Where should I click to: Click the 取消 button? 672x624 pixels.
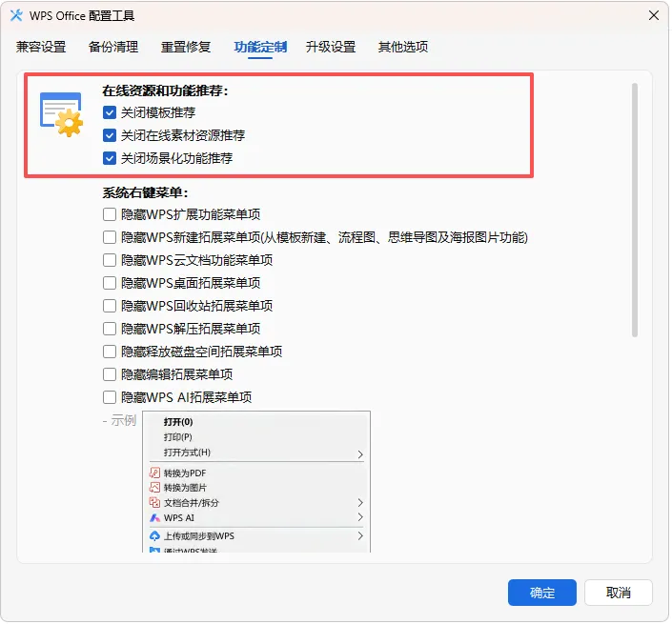click(x=619, y=593)
